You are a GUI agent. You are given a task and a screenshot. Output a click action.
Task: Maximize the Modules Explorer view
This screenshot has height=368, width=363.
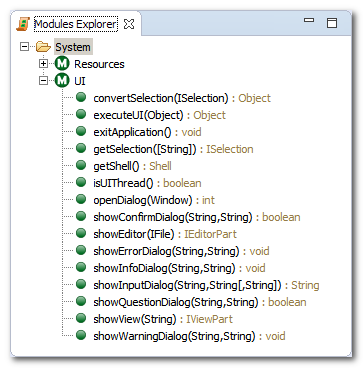point(332,23)
